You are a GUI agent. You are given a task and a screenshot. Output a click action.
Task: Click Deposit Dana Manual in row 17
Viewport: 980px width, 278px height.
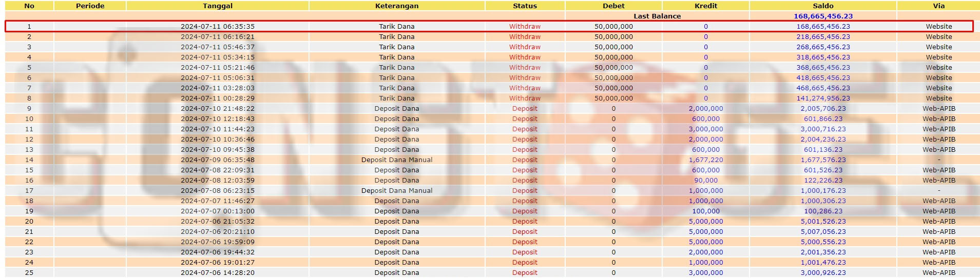pos(396,191)
